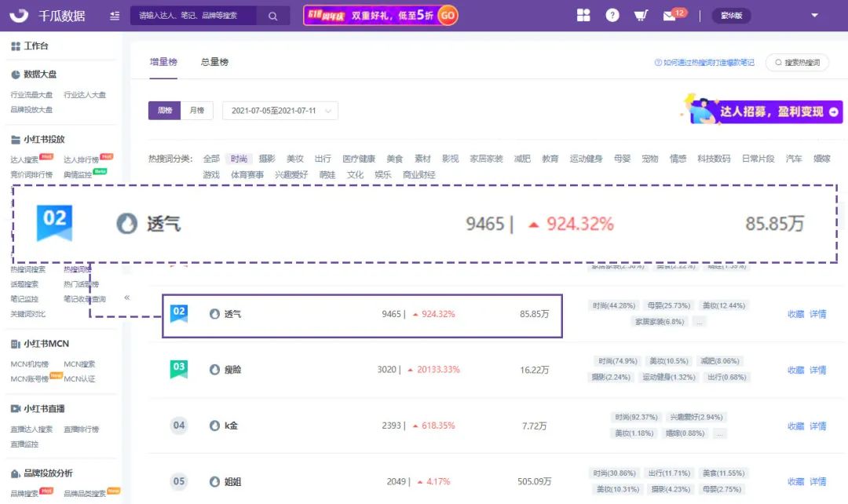Screen dimensions: 848x504
Task: Switch to the 总量榜 tab
Action: (x=214, y=62)
